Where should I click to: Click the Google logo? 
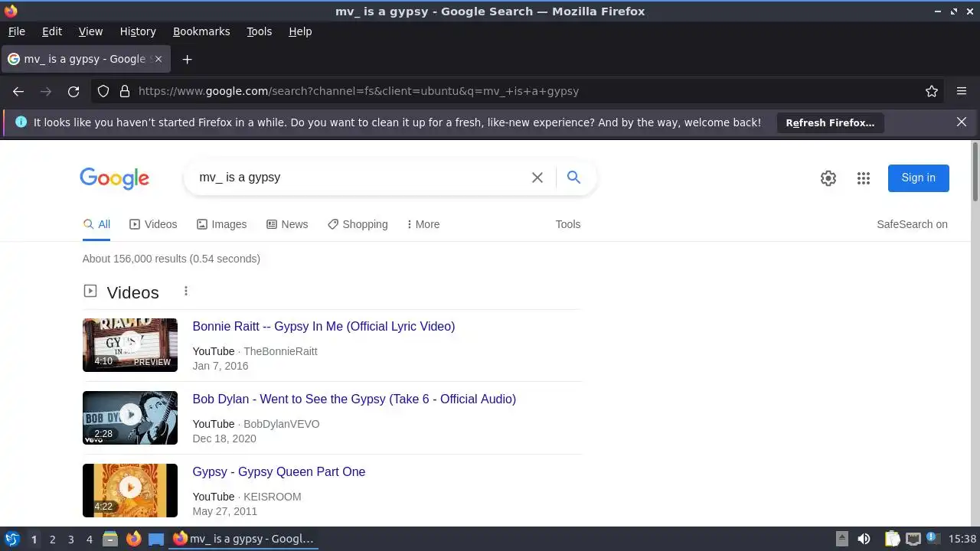115,178
